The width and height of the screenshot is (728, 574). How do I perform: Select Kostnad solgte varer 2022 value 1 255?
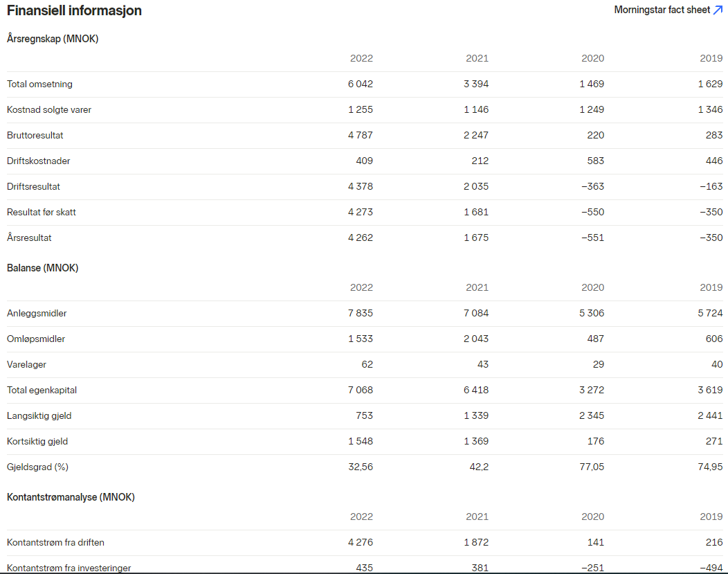point(361,109)
